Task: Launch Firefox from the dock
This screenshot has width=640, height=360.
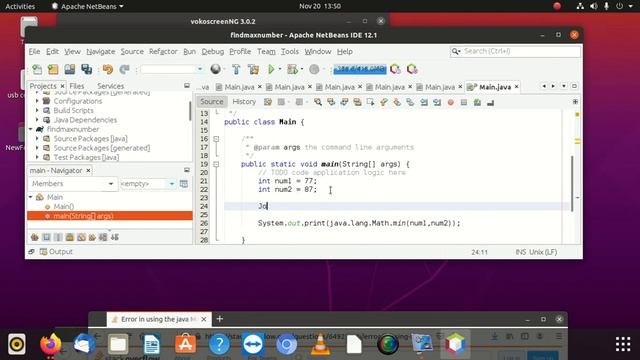Action: click(51, 344)
